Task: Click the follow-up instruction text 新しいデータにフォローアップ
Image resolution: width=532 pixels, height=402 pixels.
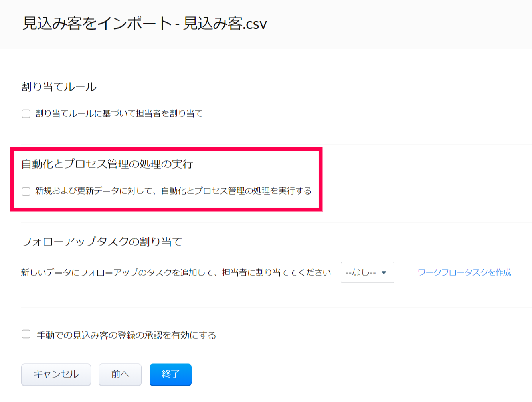Action: tap(176, 273)
